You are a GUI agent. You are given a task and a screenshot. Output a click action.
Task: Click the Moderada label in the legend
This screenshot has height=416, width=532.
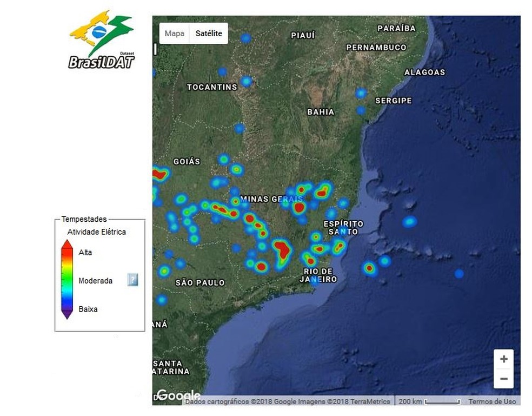coord(96,281)
